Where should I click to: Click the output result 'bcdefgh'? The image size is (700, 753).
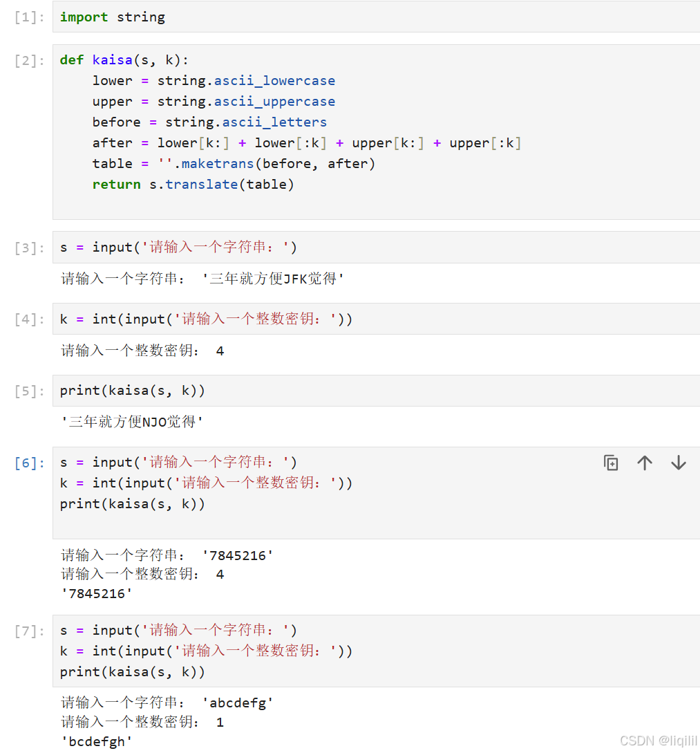[96, 741]
